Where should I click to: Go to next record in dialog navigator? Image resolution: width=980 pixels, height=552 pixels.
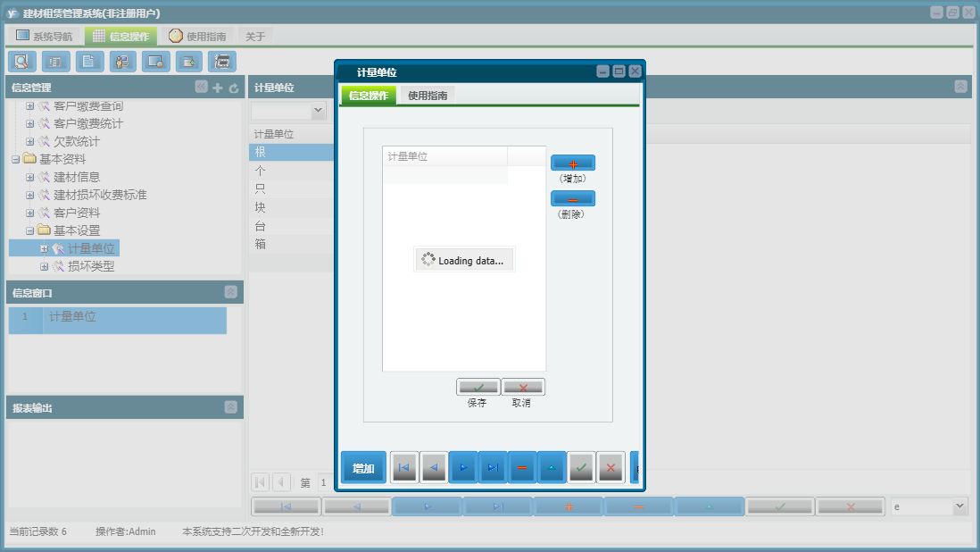tap(463, 467)
